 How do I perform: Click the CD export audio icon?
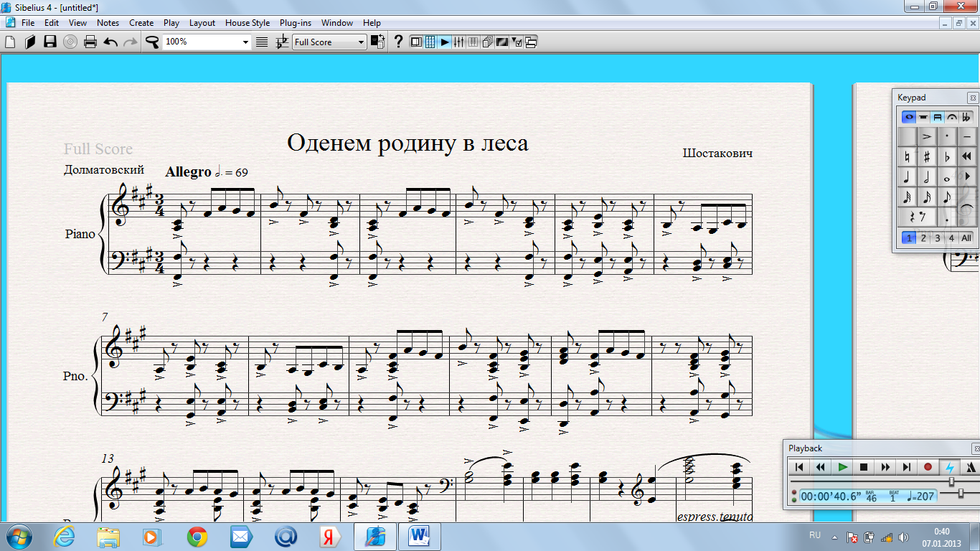point(70,42)
